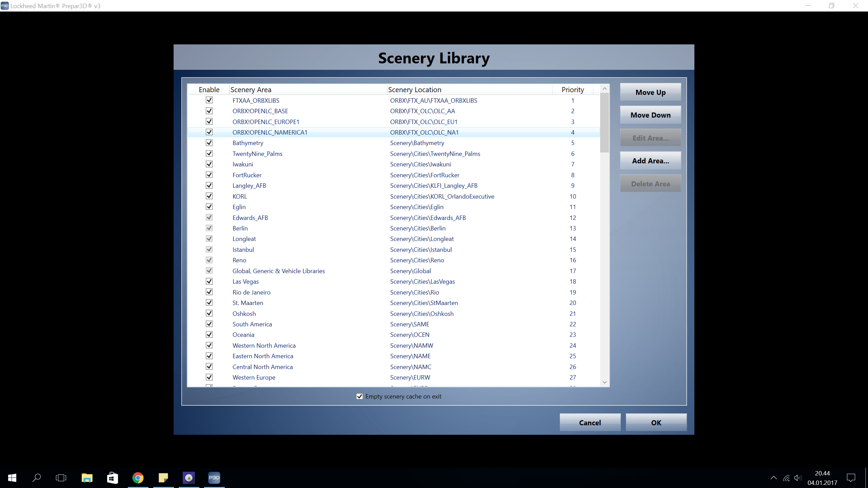Viewport: 868px width, 488px height.
Task: Click the Move Up button
Action: click(650, 92)
